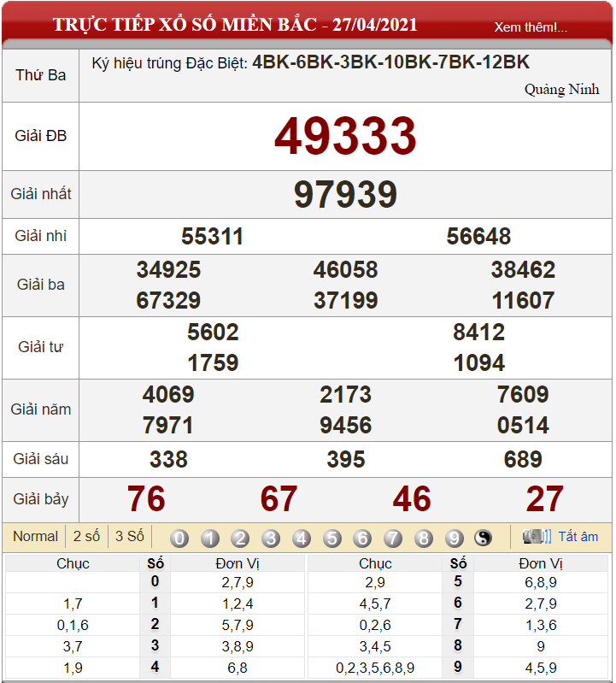Toggle sound off with Tắt âm

click(x=578, y=537)
